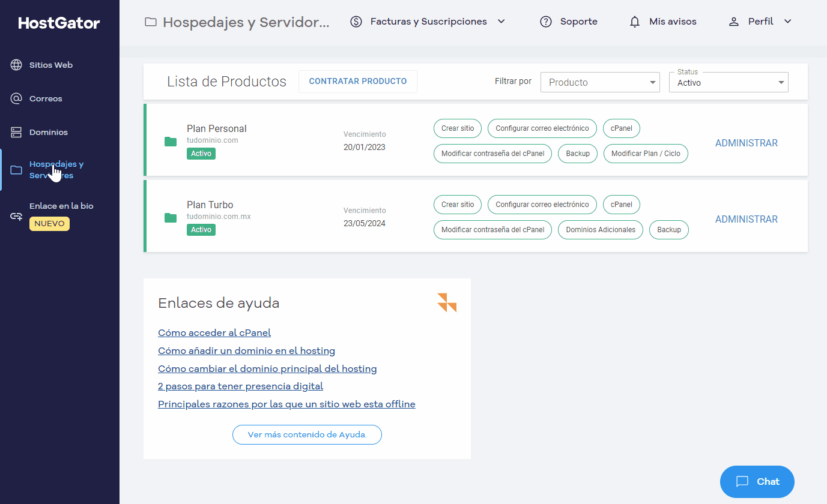Expand the Facturas y Suscripciones menu chevron
Viewport: 827px width, 504px height.
[501, 22]
